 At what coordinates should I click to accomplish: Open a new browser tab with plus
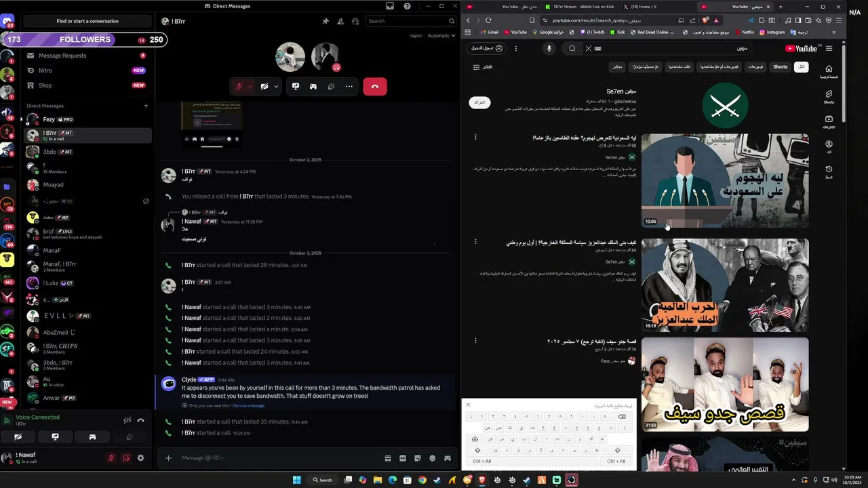781,6
